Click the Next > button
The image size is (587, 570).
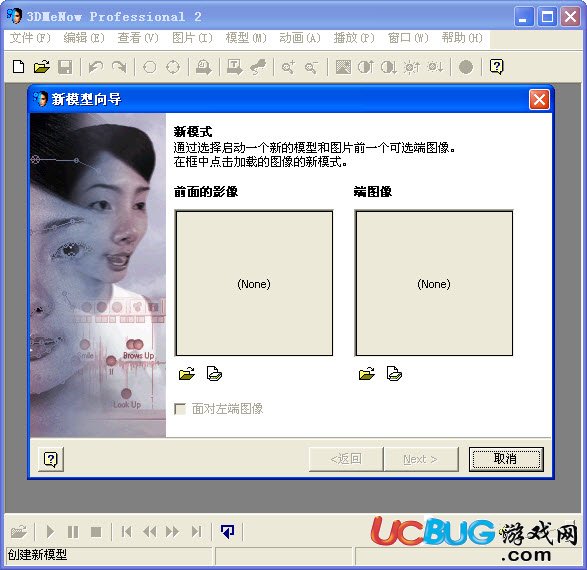(x=421, y=459)
